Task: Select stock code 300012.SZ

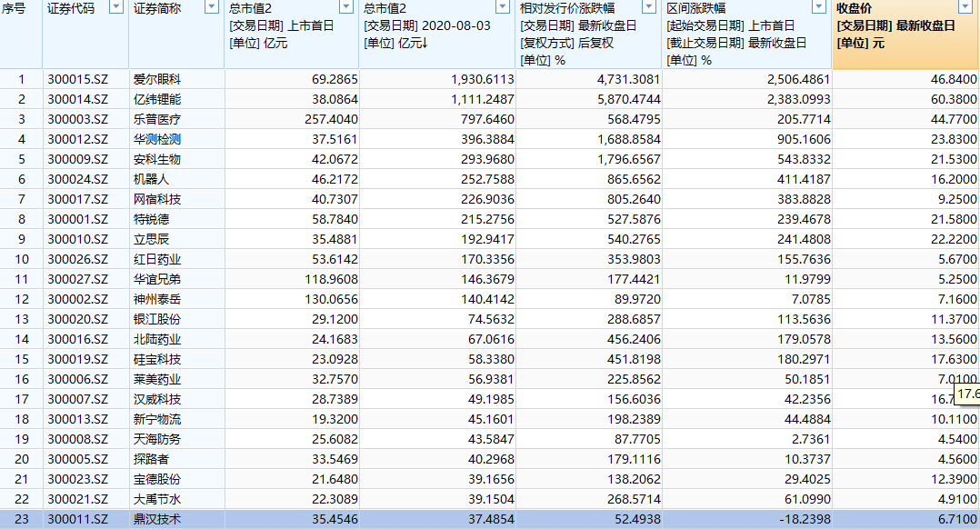Action: point(77,139)
